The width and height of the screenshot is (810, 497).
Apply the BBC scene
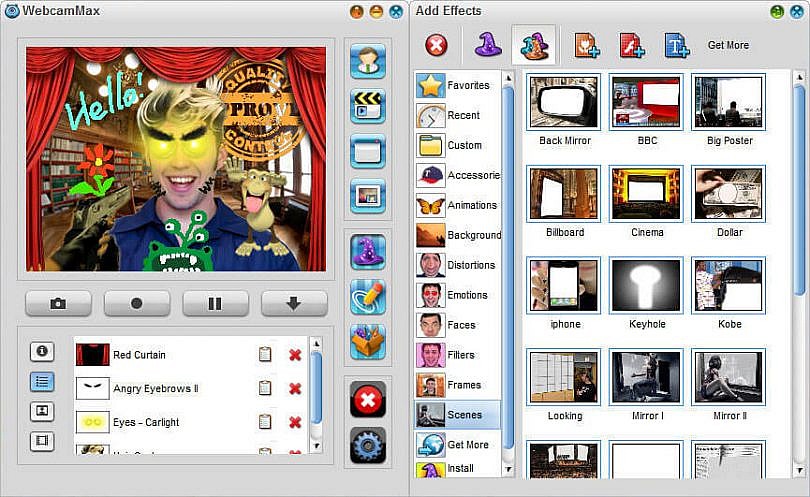click(646, 102)
